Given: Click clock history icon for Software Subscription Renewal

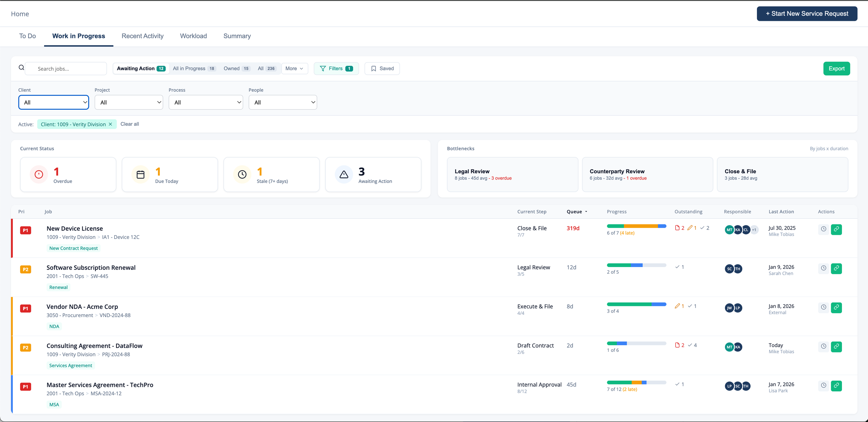Looking at the screenshot, I should [823, 268].
